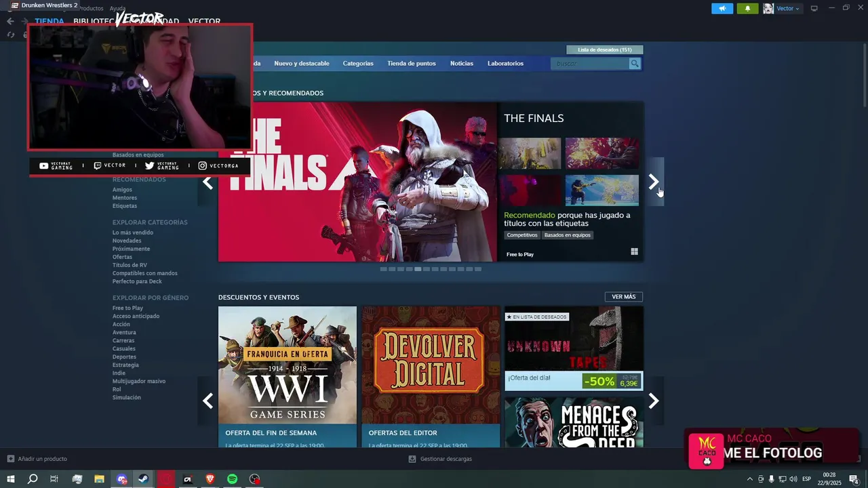Open the 'Ayuda' menu in title bar
Screen dimensions: 868x488
[x=117, y=9]
